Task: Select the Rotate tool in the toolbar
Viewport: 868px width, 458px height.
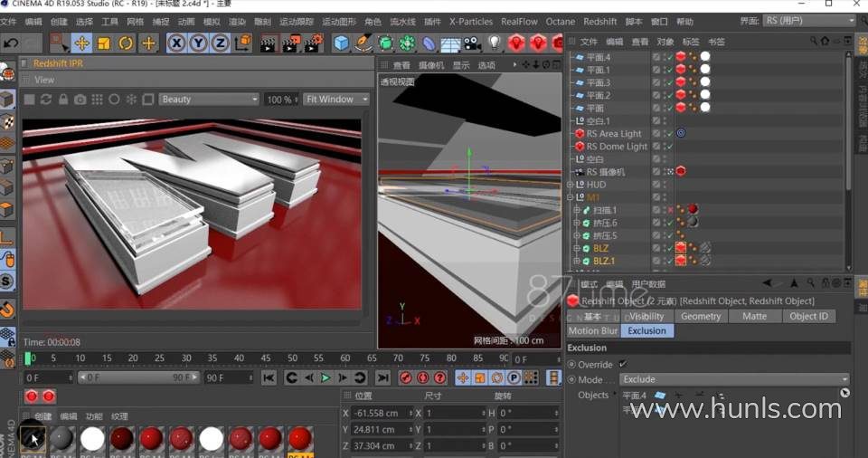Action: pyautogui.click(x=126, y=43)
